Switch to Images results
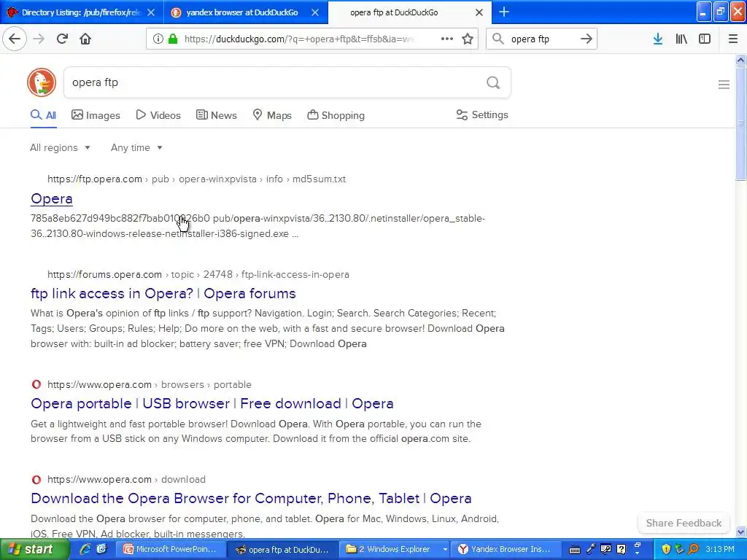 [x=96, y=115]
